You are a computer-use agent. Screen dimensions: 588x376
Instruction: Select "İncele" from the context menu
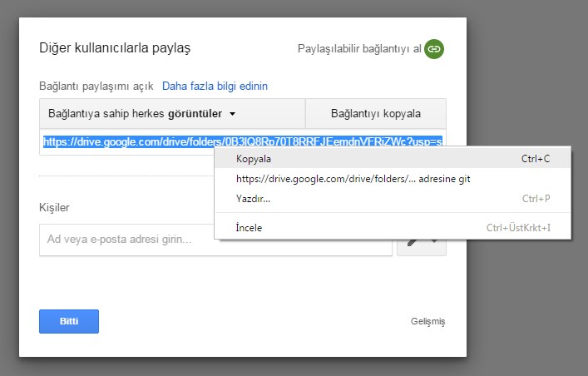pyautogui.click(x=250, y=227)
